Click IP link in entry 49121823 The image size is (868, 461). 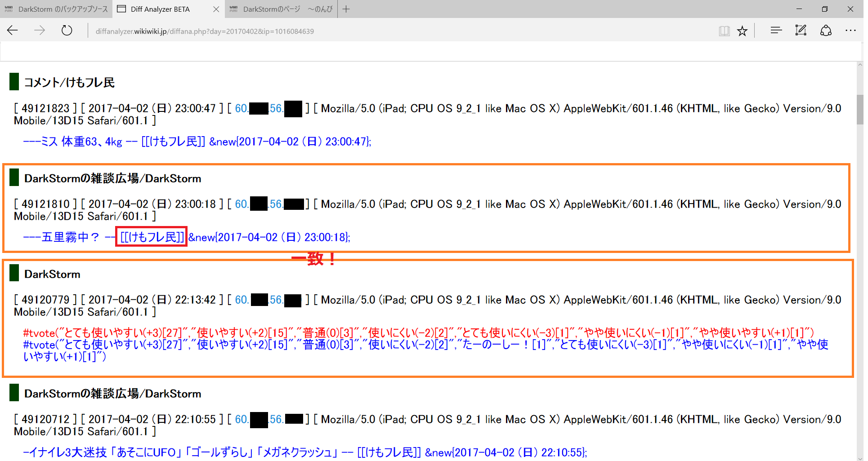point(268,109)
